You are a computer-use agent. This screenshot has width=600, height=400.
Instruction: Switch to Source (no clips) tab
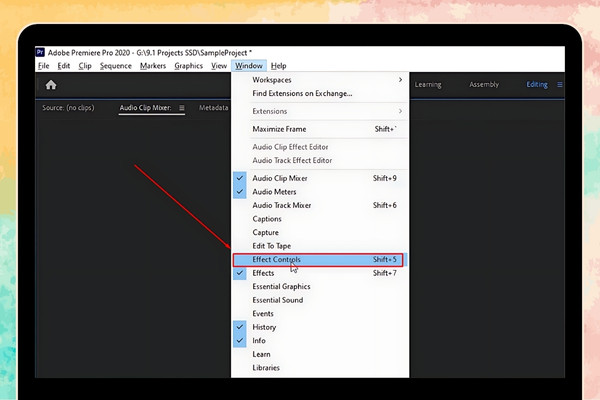68,108
